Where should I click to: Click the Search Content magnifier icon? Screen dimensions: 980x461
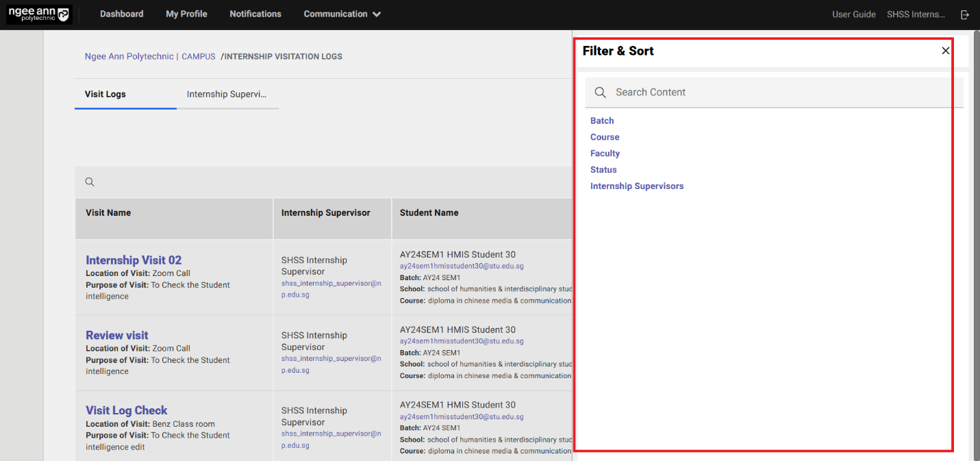(601, 92)
